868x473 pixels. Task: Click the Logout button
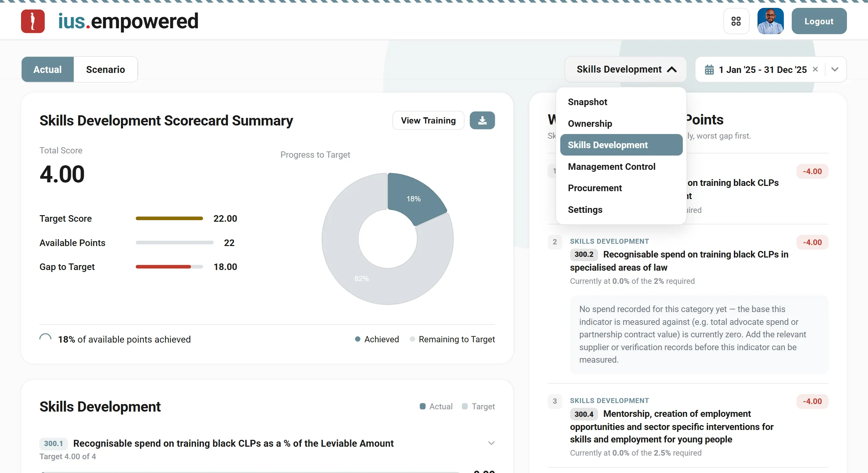819,21
